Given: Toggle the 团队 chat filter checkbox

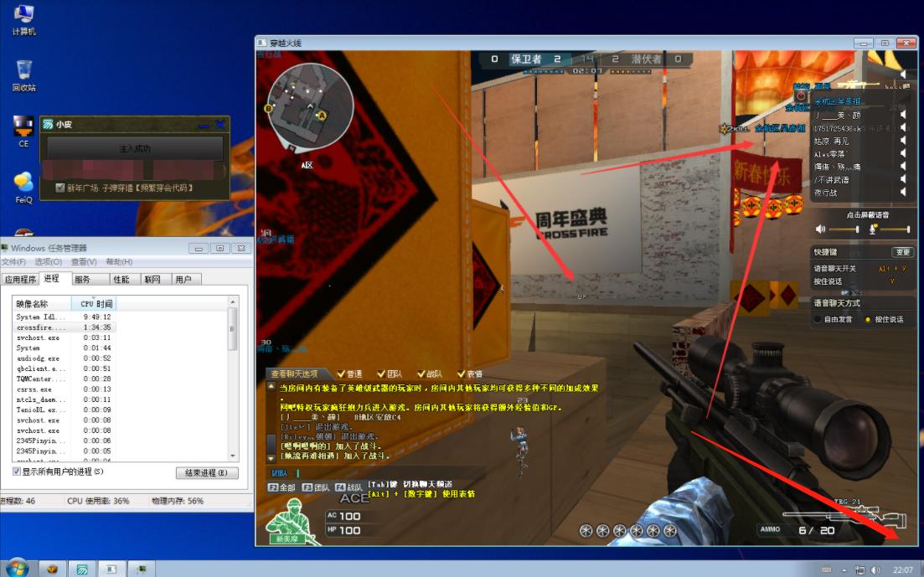Looking at the screenshot, I should [x=380, y=374].
